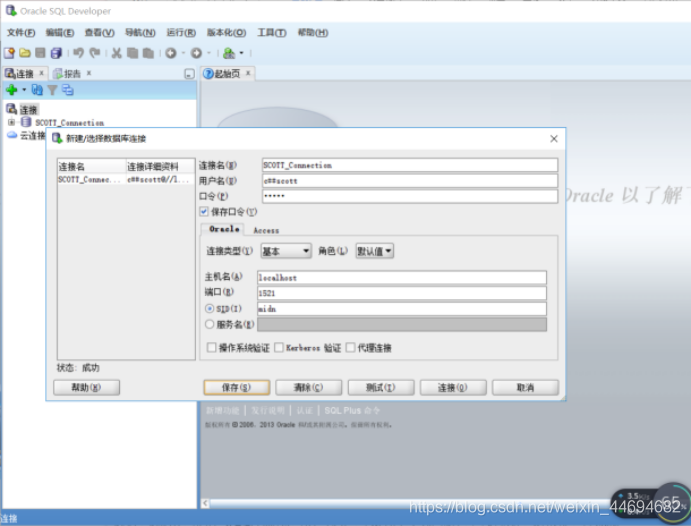This screenshot has width=691, height=526.
Task: Click the Undo toolbar icon
Action: tap(78, 53)
